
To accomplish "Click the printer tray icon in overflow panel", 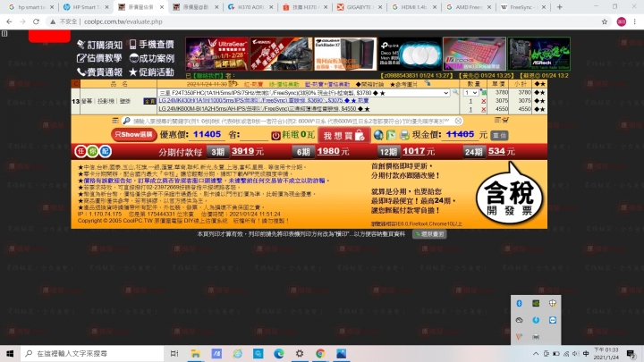I will point(536,337).
